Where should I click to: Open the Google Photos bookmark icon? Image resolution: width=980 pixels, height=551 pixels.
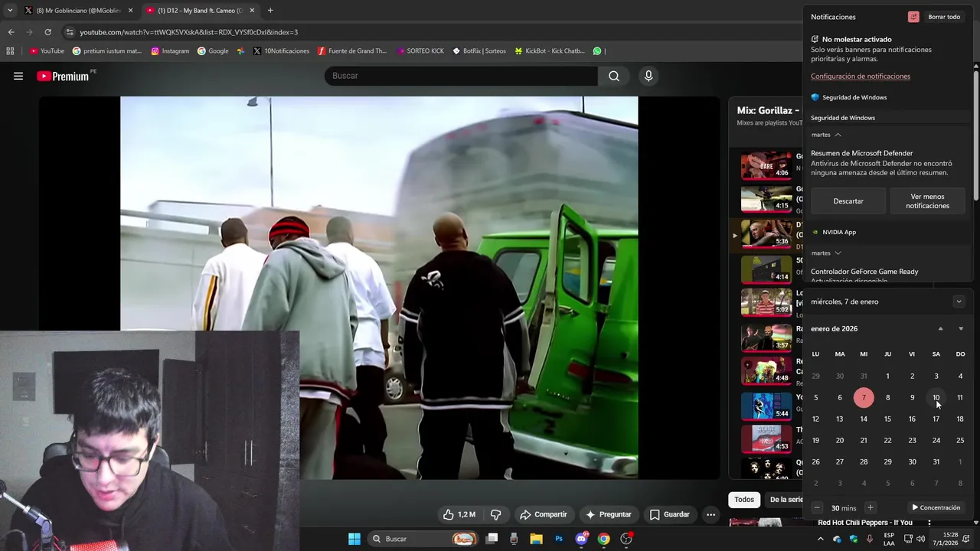240,51
